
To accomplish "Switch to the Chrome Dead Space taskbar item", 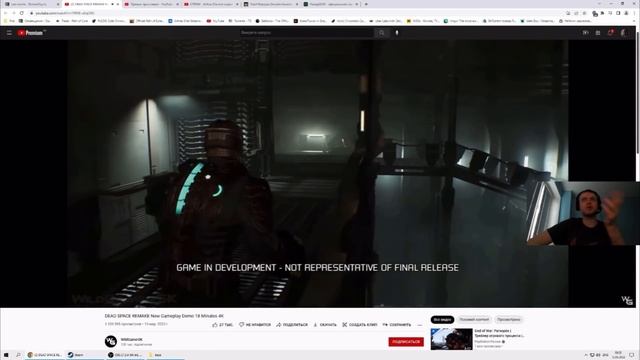I will click(x=45, y=355).
